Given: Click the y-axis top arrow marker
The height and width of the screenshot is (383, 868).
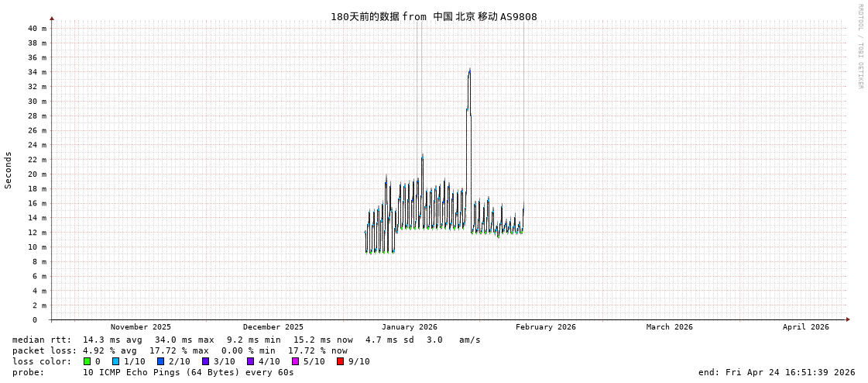Looking at the screenshot, I should 52,18.
